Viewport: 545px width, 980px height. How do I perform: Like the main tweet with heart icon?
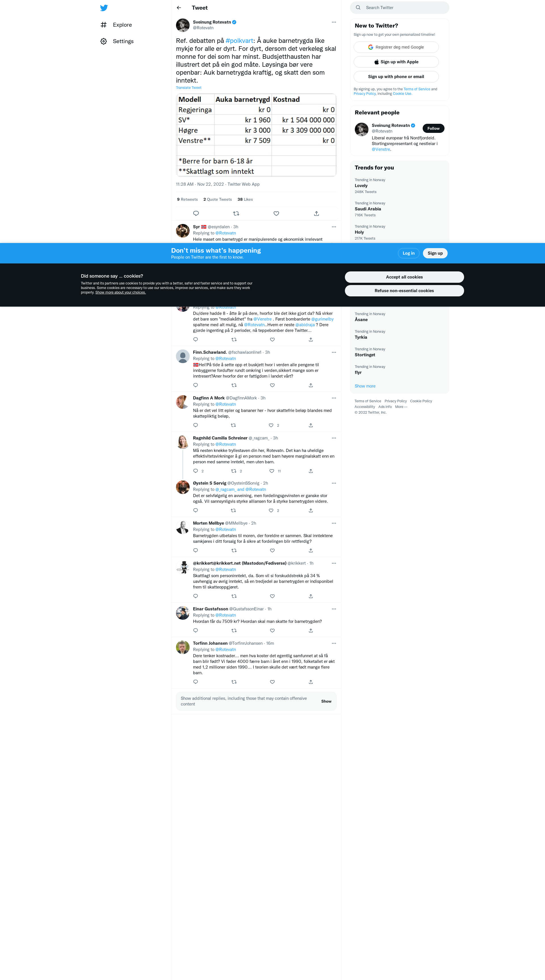pos(276,213)
